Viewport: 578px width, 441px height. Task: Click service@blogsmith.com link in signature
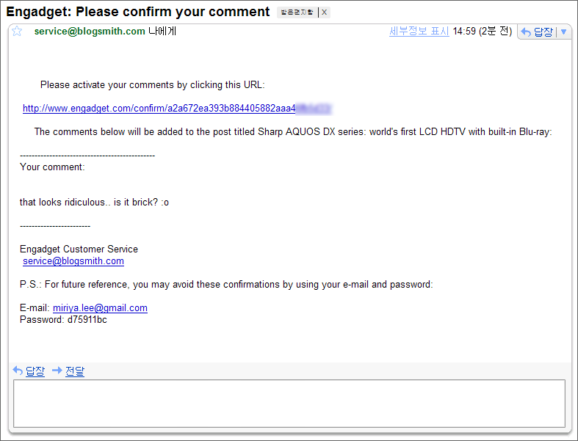[x=73, y=261]
